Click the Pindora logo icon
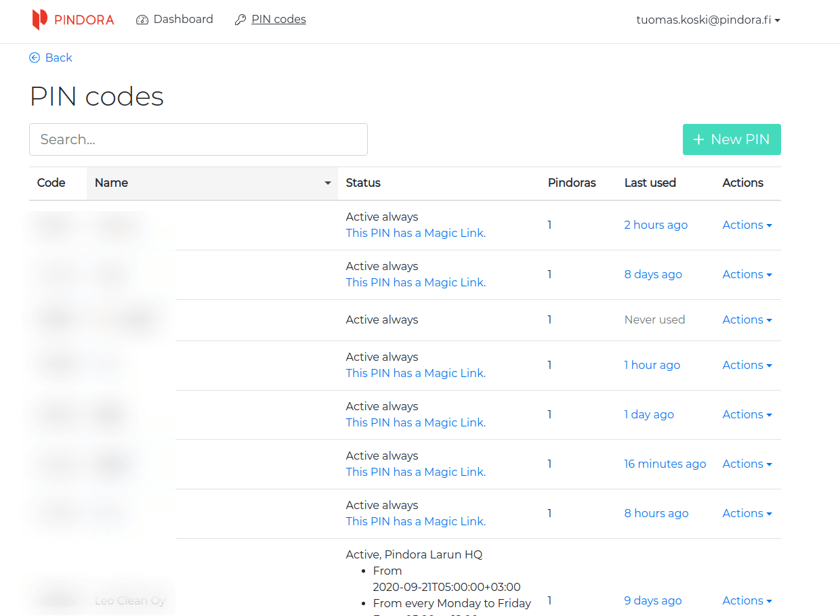Viewport: 840px width, 616px height. point(40,20)
